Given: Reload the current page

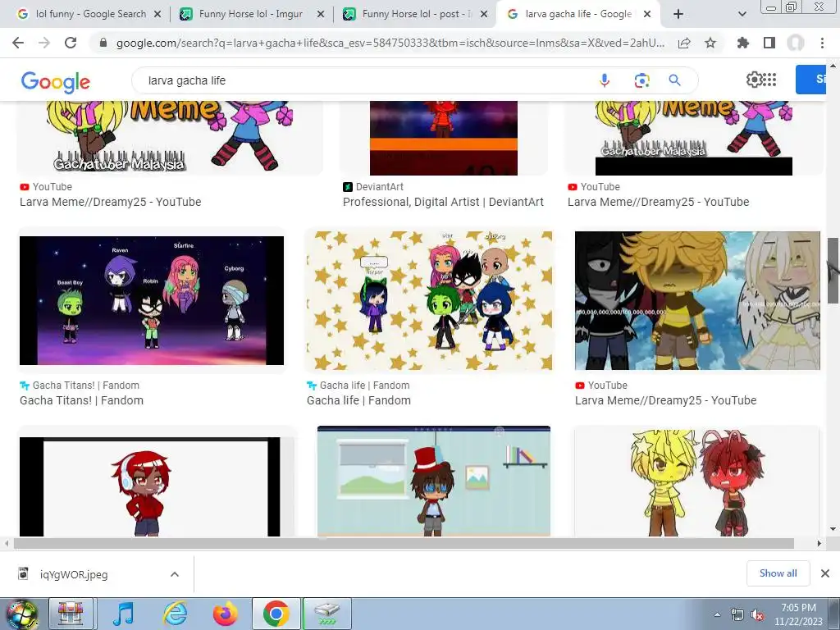Looking at the screenshot, I should (x=71, y=43).
